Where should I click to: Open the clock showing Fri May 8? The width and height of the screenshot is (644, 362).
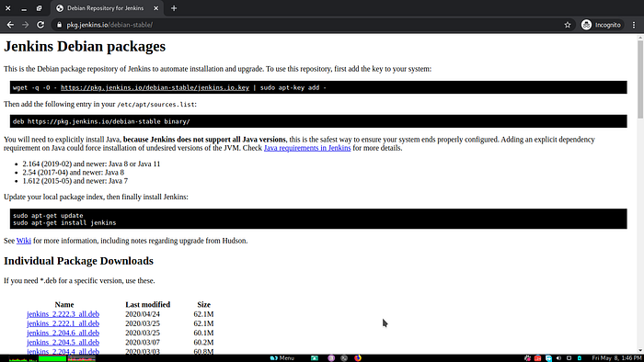(x=616, y=358)
